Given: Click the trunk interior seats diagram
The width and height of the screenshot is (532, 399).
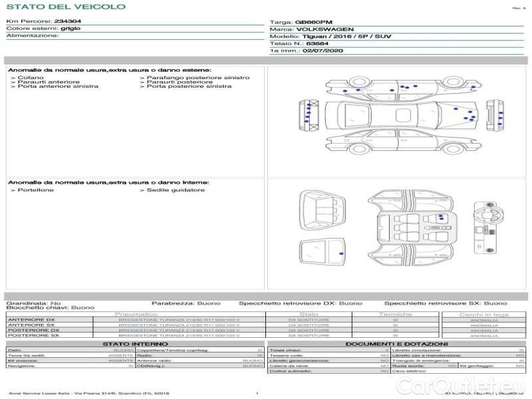Looking at the screenshot, I should tap(322, 208).
